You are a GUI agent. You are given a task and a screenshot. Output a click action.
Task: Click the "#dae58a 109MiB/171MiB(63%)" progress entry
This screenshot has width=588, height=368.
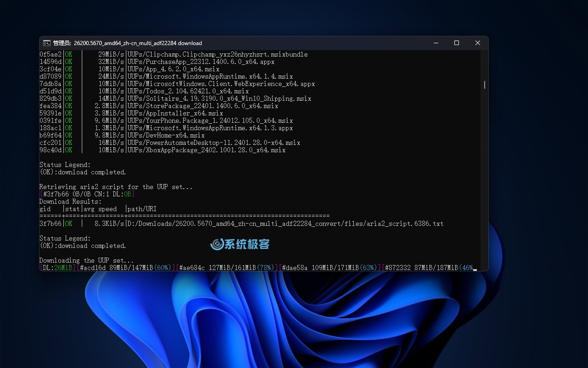(x=330, y=268)
